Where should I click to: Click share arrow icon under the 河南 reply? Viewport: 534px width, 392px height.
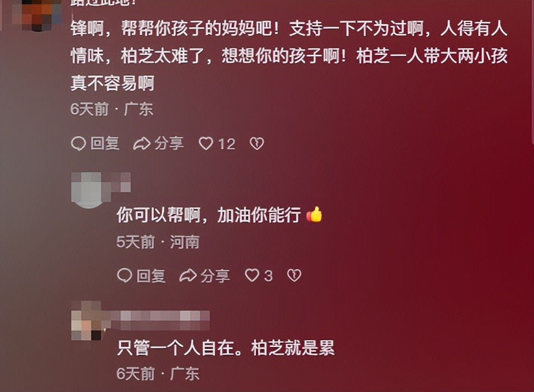pos(188,275)
